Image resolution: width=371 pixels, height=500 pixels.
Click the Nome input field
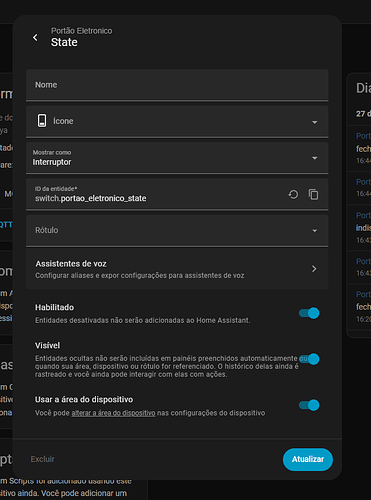[177, 85]
